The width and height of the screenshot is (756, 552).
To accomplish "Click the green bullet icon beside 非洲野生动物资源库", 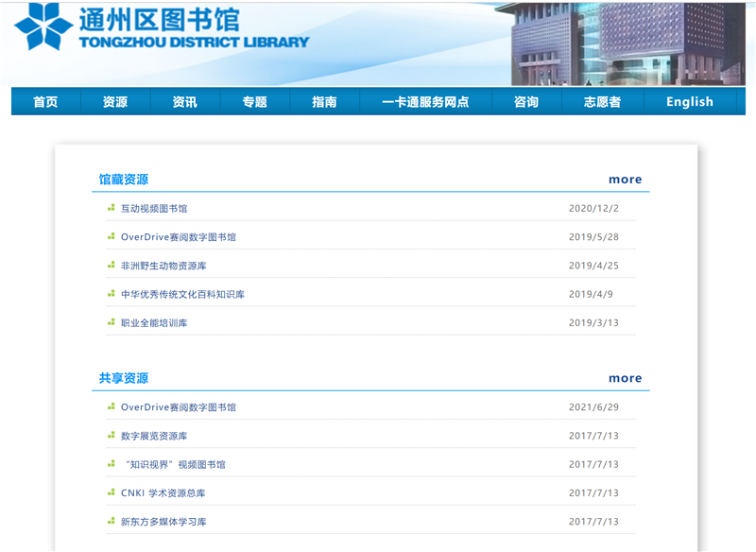I will [112, 266].
